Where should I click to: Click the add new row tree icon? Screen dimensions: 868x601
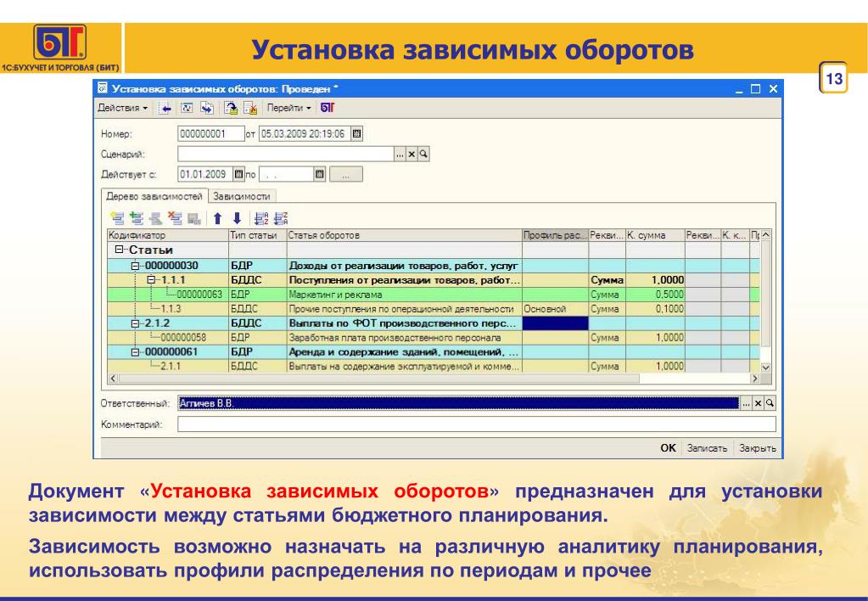tap(117, 218)
